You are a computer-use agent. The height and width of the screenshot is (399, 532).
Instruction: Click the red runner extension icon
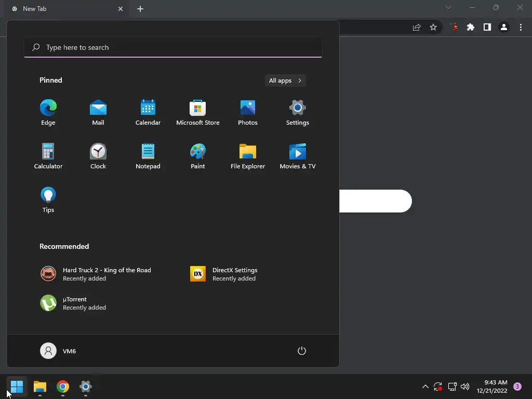(454, 27)
